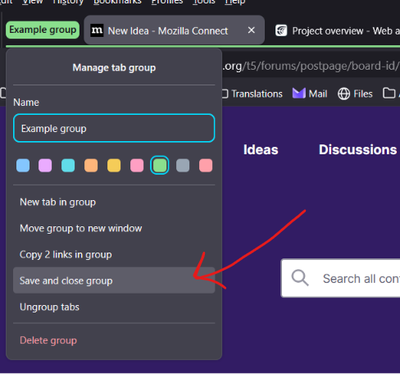Select the red group color swatch
The width and height of the screenshot is (400, 374).
click(206, 165)
